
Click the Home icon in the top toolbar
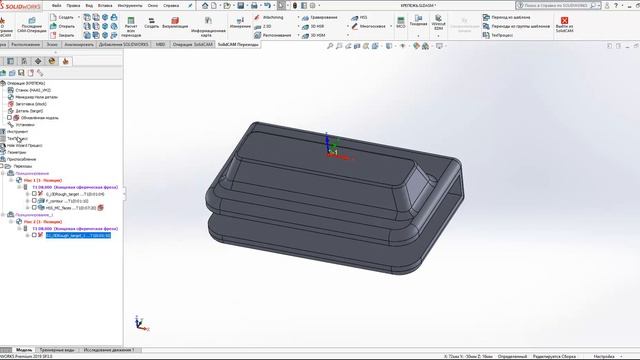coord(205,6)
